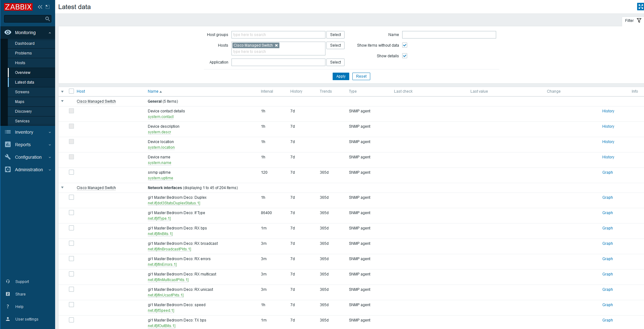Check the select-all checkbox in header
Screen dimensions: 644x329
[71, 91]
